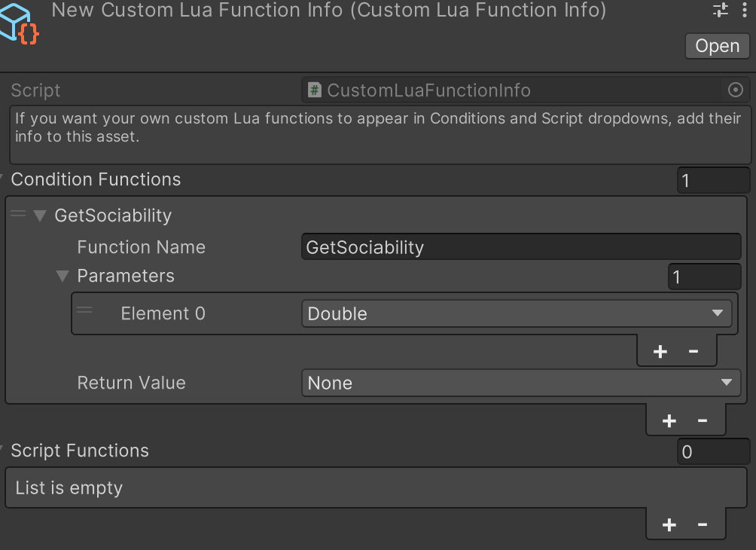Click the Script object picker circle icon

(x=735, y=90)
